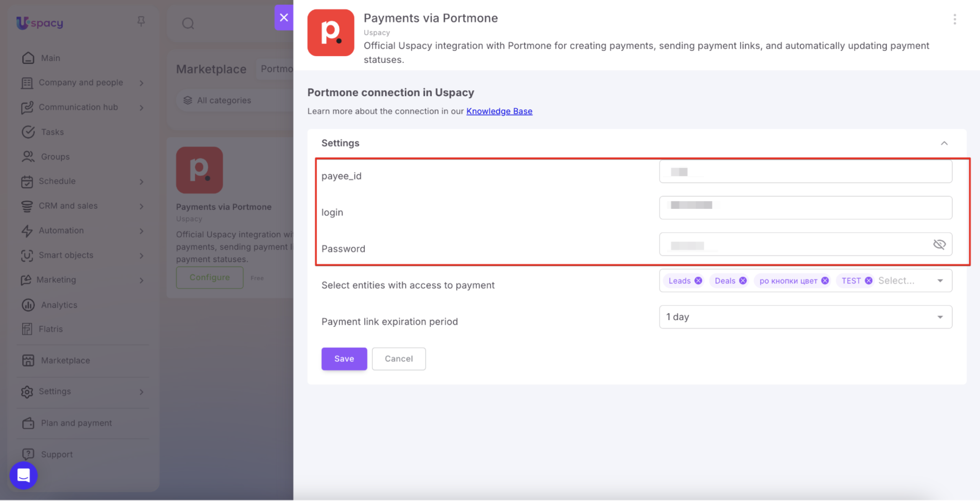Screen dimensions: 980x501
Task: Click the Smart objects icon
Action: pyautogui.click(x=27, y=256)
